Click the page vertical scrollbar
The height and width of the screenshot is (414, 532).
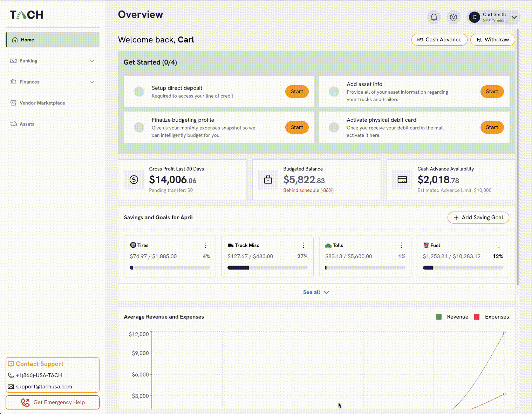(518, 157)
